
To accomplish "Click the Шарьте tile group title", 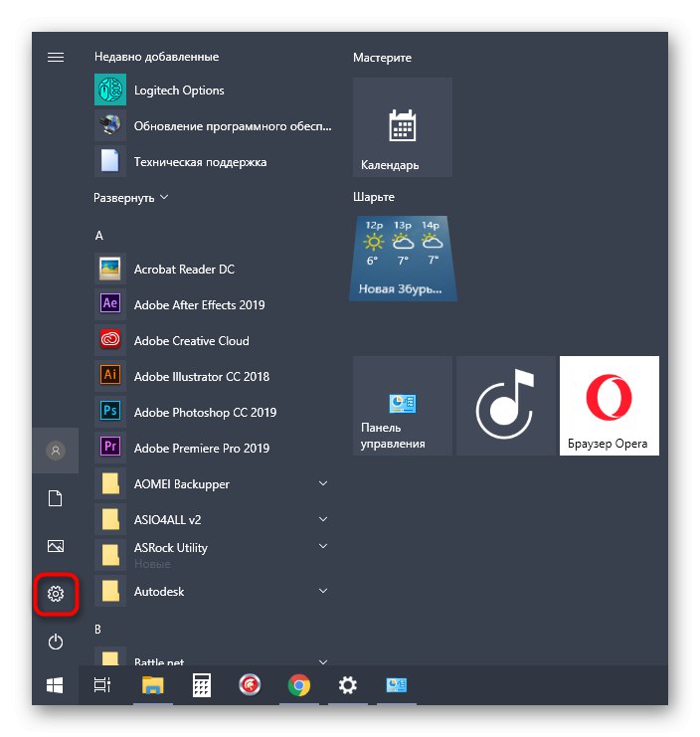I will point(374,197).
